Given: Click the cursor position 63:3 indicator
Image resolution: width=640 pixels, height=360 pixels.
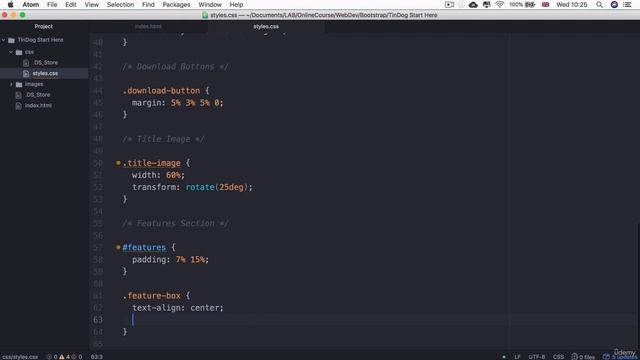Looking at the screenshot, I should [x=97, y=357].
